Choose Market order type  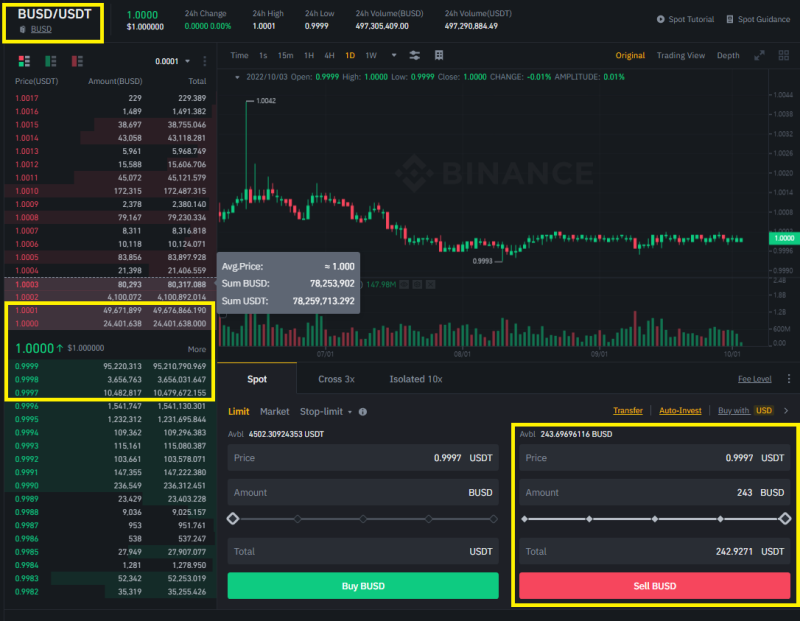[x=274, y=411]
